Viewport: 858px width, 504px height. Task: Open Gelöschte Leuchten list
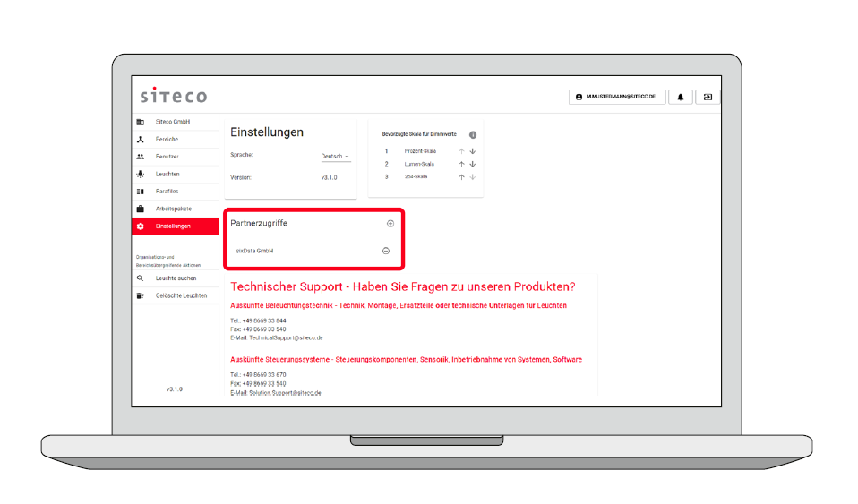pyautogui.click(x=181, y=295)
